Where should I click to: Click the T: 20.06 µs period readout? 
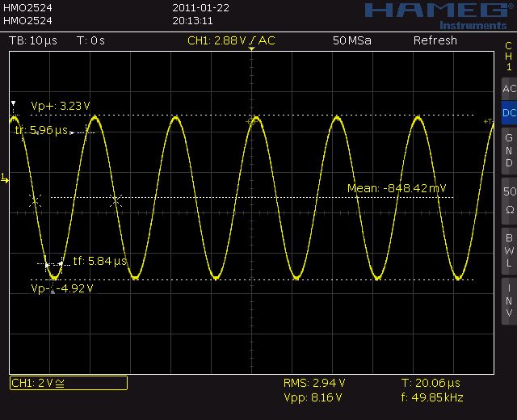(x=431, y=383)
